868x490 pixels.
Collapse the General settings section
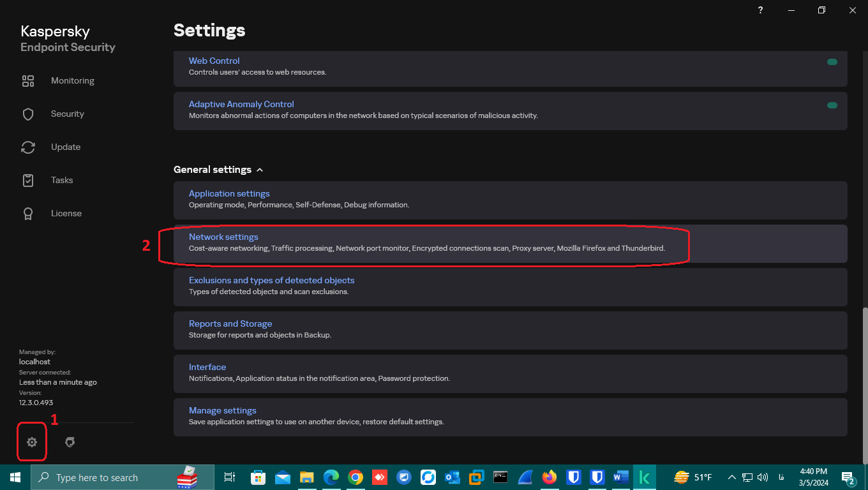pos(218,170)
